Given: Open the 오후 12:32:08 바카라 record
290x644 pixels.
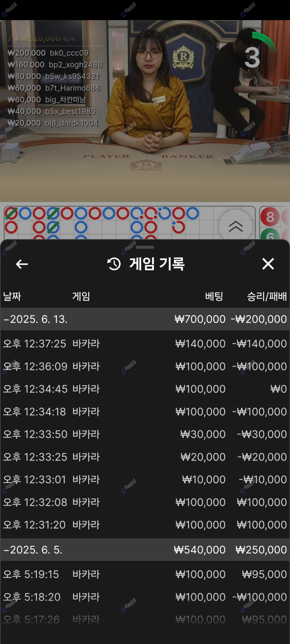Looking at the screenshot, I should (x=145, y=502).
